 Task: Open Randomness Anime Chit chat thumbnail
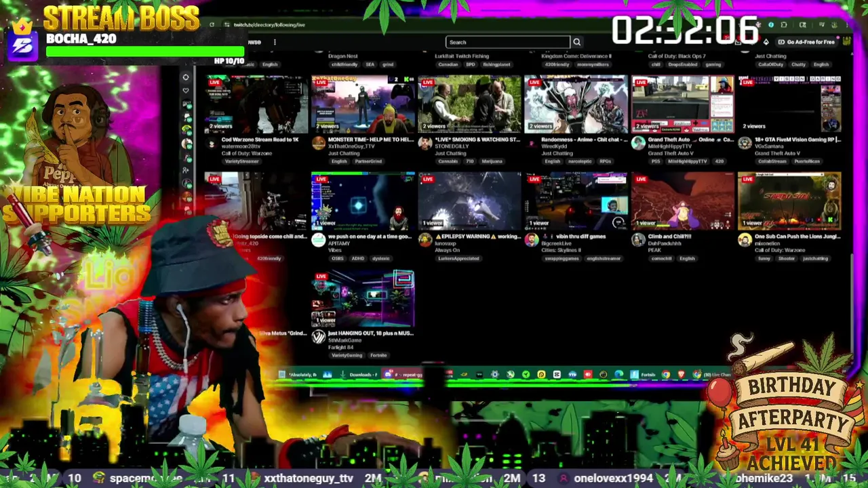(576, 104)
